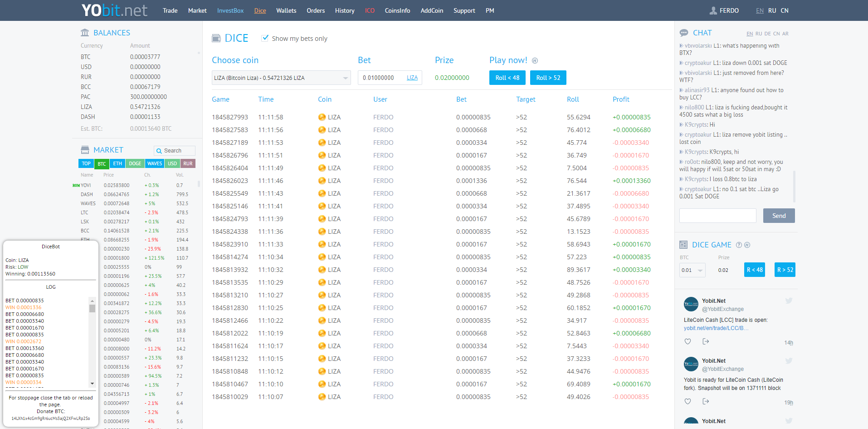The height and width of the screenshot is (429, 868).
Task: Click the Chat speech bubble icon
Action: 684,33
